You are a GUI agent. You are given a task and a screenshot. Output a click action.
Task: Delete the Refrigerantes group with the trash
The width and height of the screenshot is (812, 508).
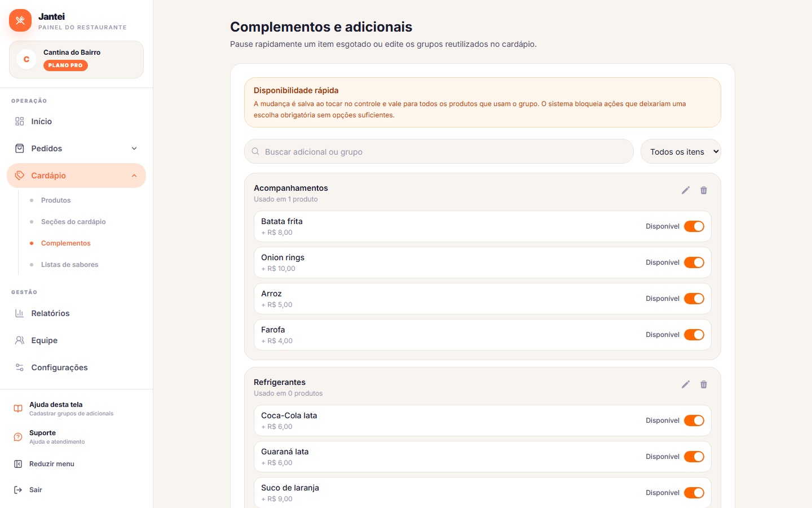[x=704, y=384]
